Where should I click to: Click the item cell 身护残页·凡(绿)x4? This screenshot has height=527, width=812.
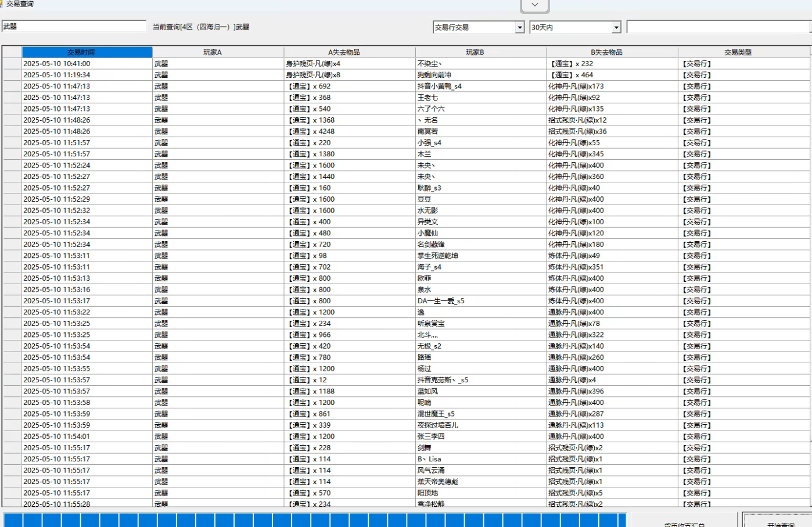click(350, 64)
